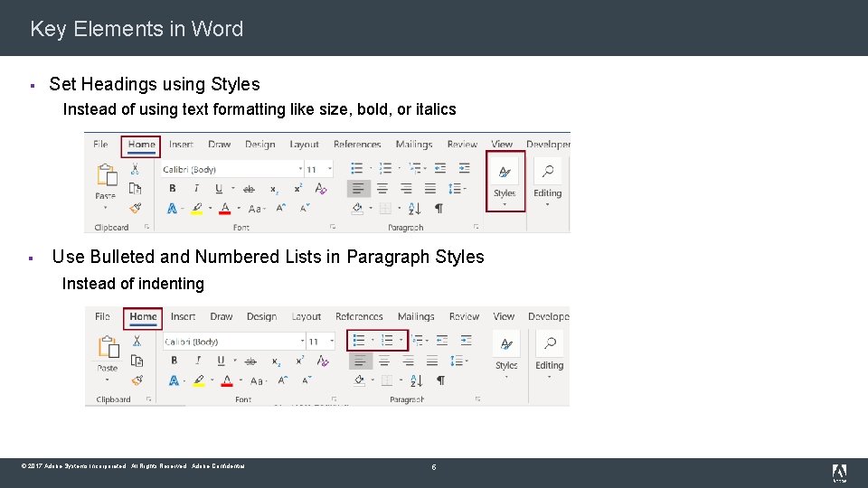Open Clipboard dialog launcher in Set Headings ribbon
This screenshot has height=488, width=868.
click(x=146, y=227)
